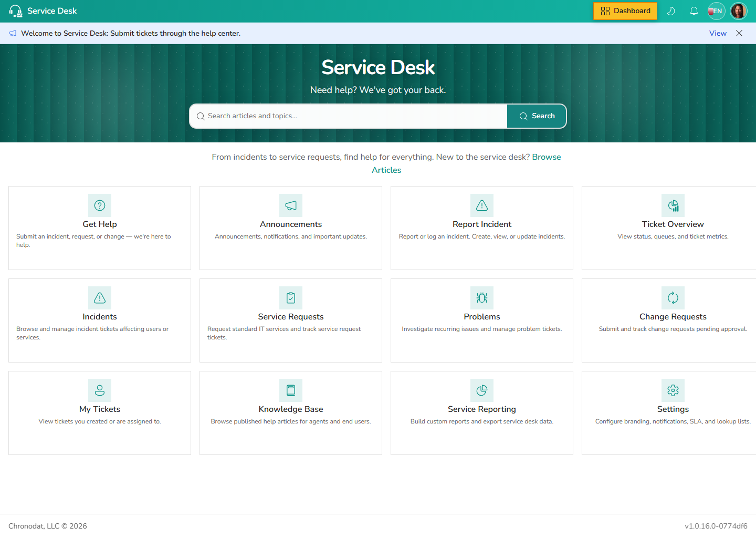Open the Settings card title

tap(673, 409)
